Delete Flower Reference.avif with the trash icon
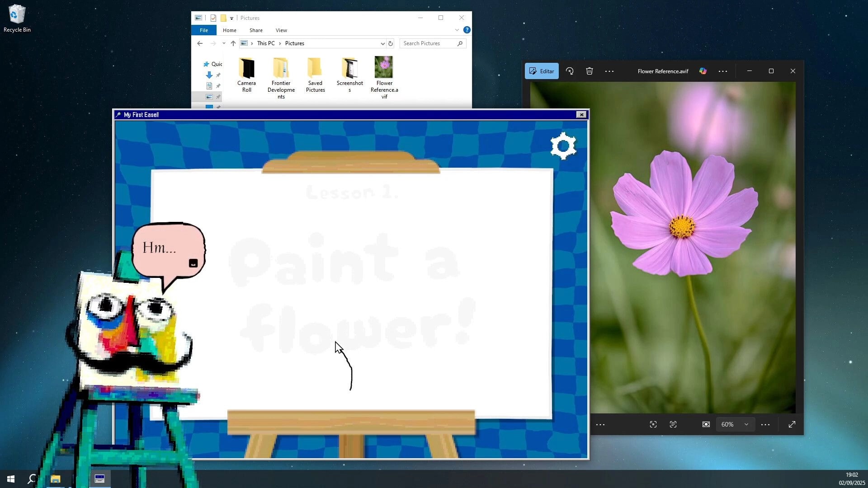 (589, 71)
